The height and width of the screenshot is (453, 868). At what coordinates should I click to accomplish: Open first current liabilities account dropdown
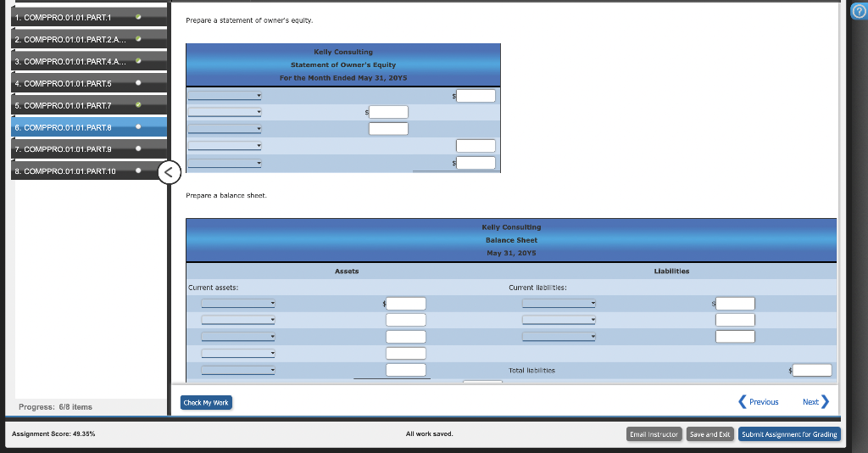tap(559, 304)
